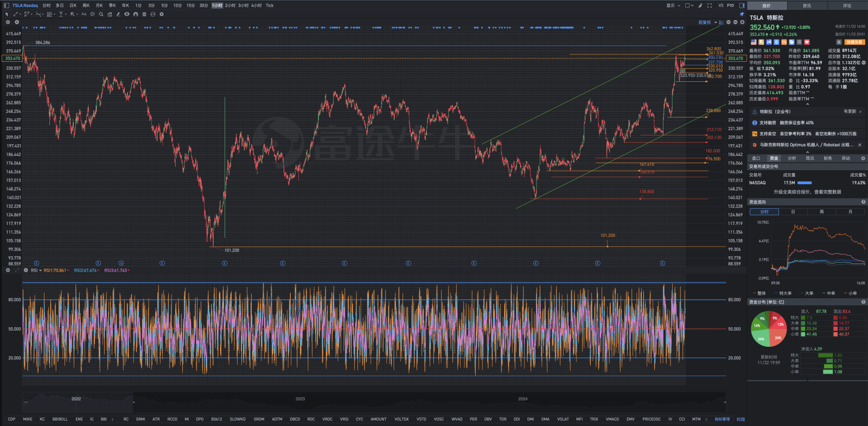Toggle 特大单 series in flow legend
This screenshot has width=868, height=426.
[783, 293]
